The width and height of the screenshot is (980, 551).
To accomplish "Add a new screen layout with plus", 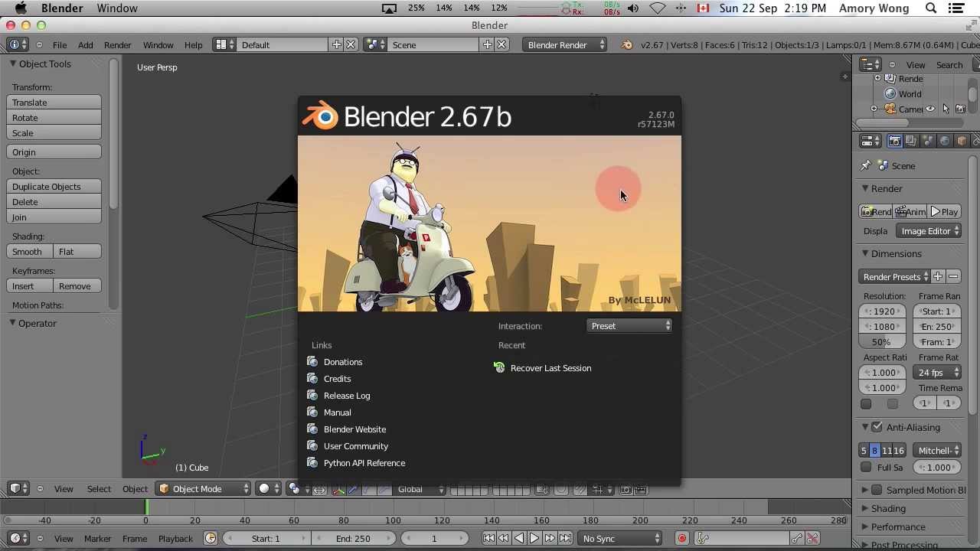I will (336, 44).
